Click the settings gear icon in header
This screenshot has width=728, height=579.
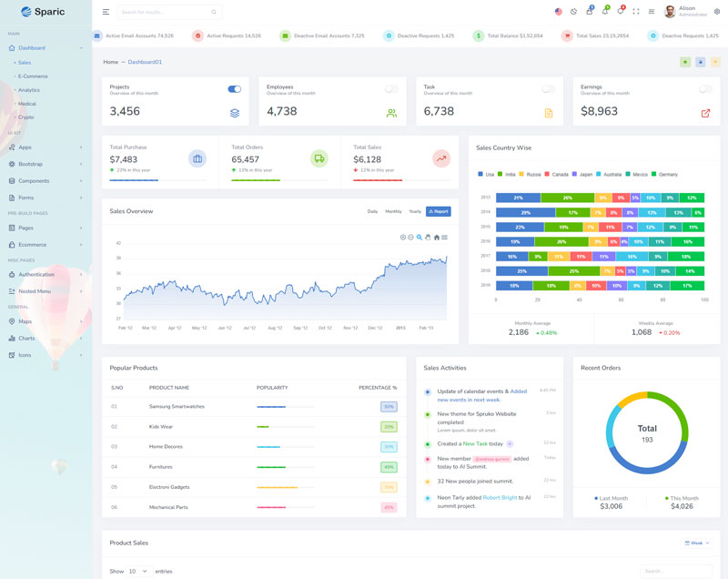[717, 12]
